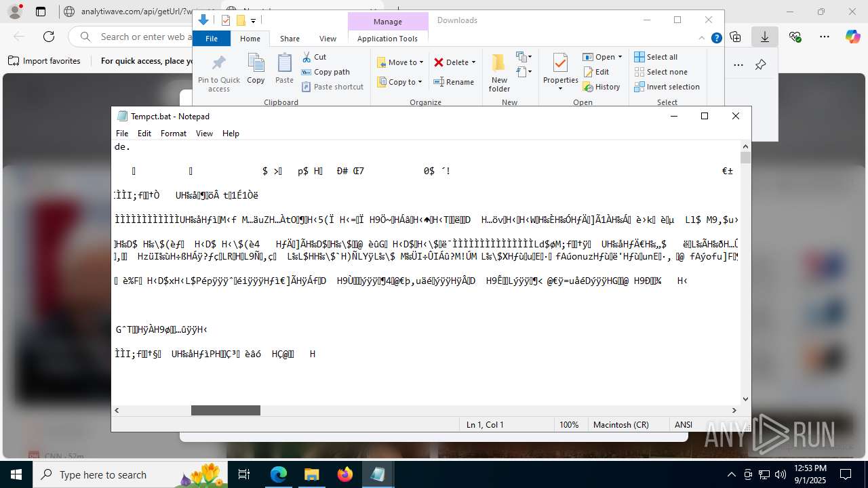868x488 pixels.
Task: Expand the Easy access dropdown
Action: pos(524,71)
